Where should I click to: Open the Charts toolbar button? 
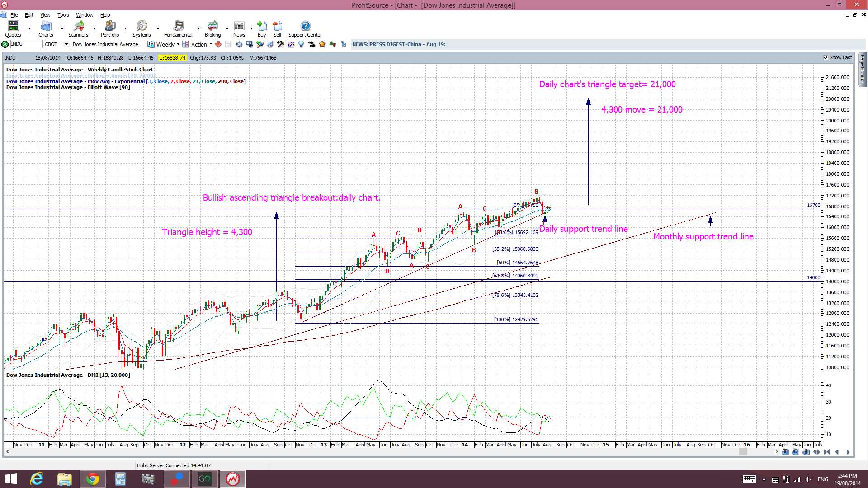click(x=46, y=29)
